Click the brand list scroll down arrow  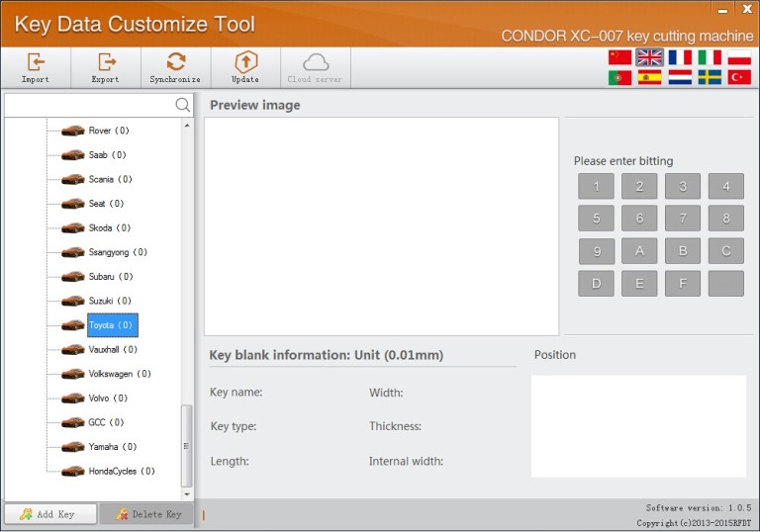pos(187,494)
